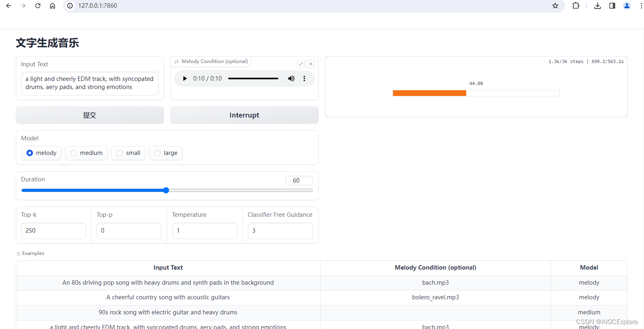Toggle the browser side panel
This screenshot has height=329, width=644.
point(612,6)
